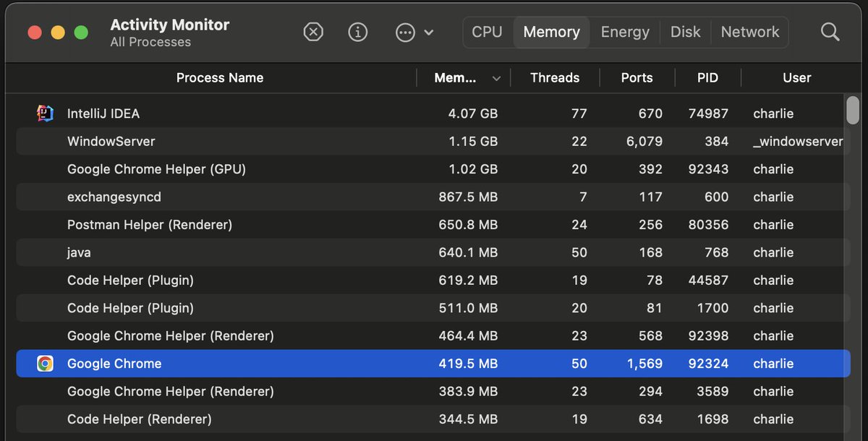Image resolution: width=868 pixels, height=441 pixels.
Task: Click the 650.8 MB memory value
Action: 468,225
